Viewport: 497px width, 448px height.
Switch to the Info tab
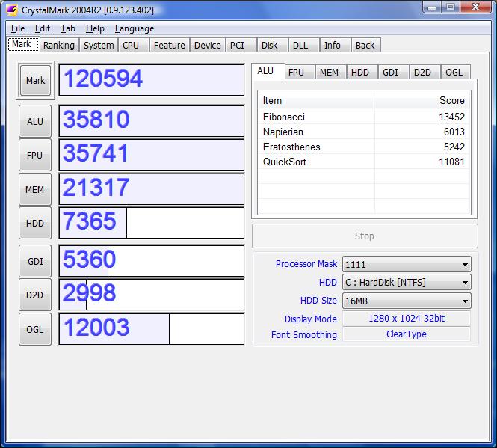pyautogui.click(x=335, y=45)
